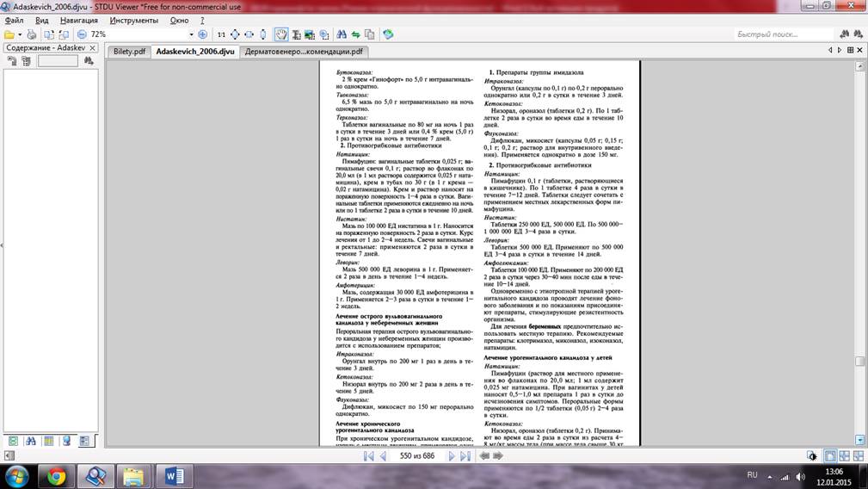Viewport: 868px width, 489px height.
Task: Click the expand contents tree icon
Action: click(x=12, y=61)
